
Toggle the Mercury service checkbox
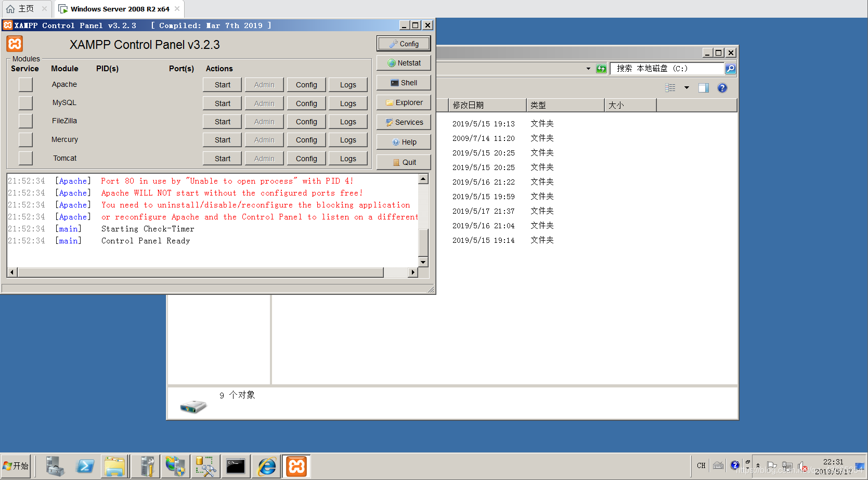click(x=25, y=140)
